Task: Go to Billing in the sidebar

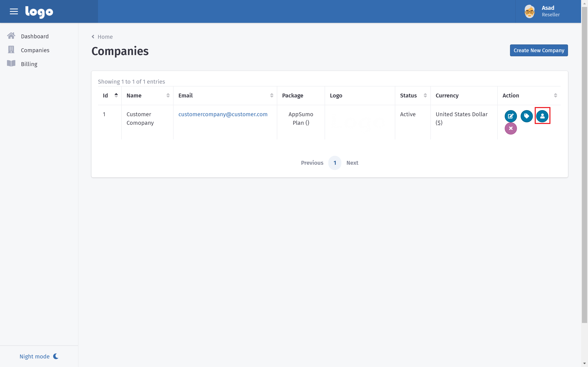Action: (x=29, y=64)
